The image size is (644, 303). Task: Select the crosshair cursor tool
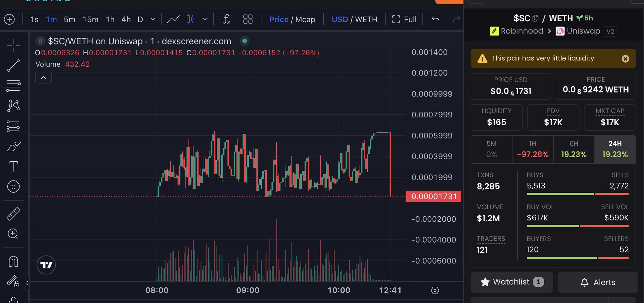(14, 46)
